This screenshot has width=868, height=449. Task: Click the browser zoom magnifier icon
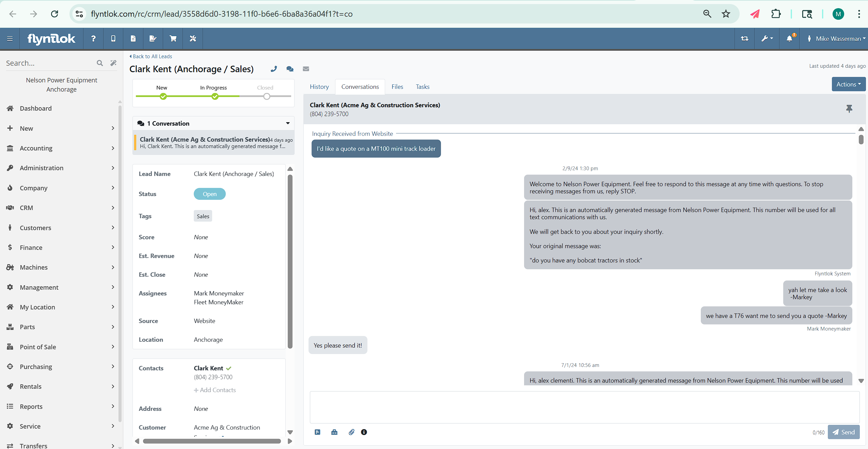click(707, 14)
